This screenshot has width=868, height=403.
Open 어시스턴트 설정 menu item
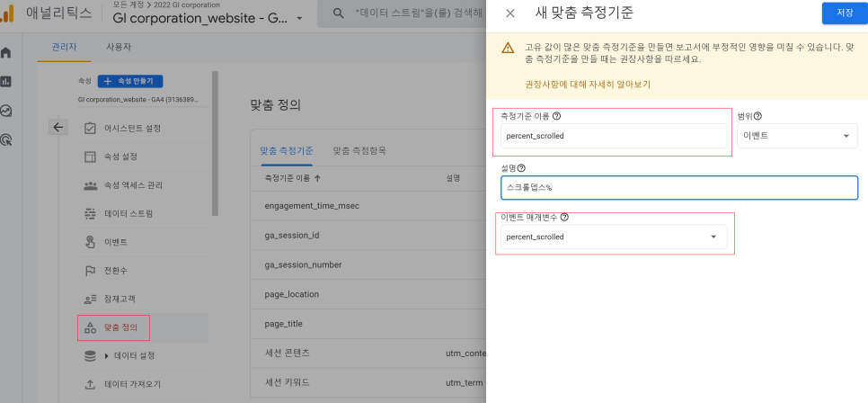pyautogui.click(x=132, y=128)
